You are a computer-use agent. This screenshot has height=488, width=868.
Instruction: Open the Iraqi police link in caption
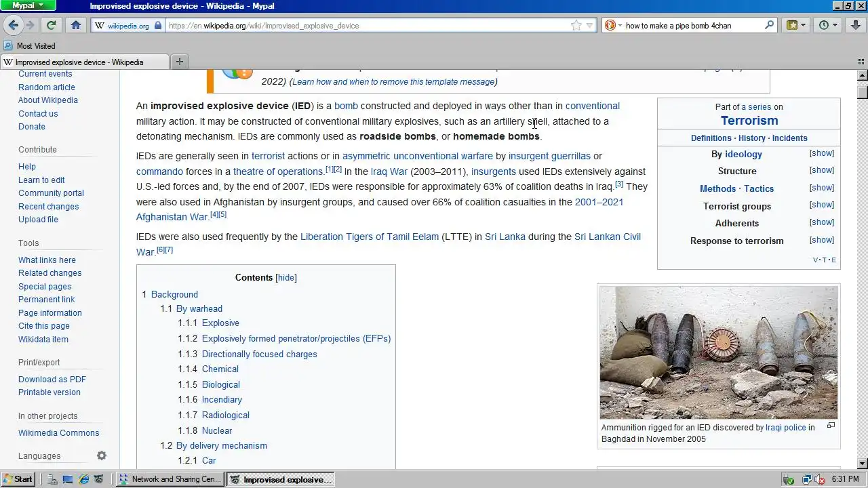click(786, 428)
